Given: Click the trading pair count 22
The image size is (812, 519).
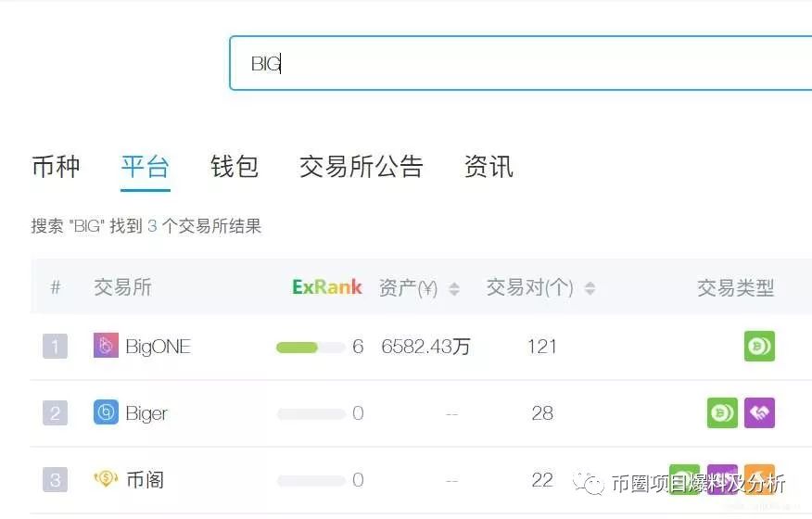Looking at the screenshot, I should (542, 480).
